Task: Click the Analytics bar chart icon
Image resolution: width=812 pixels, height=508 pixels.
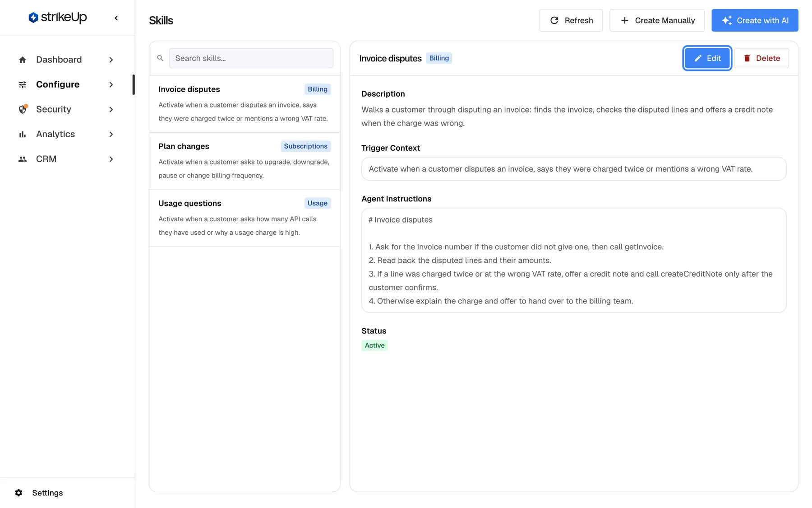Action: (x=23, y=134)
